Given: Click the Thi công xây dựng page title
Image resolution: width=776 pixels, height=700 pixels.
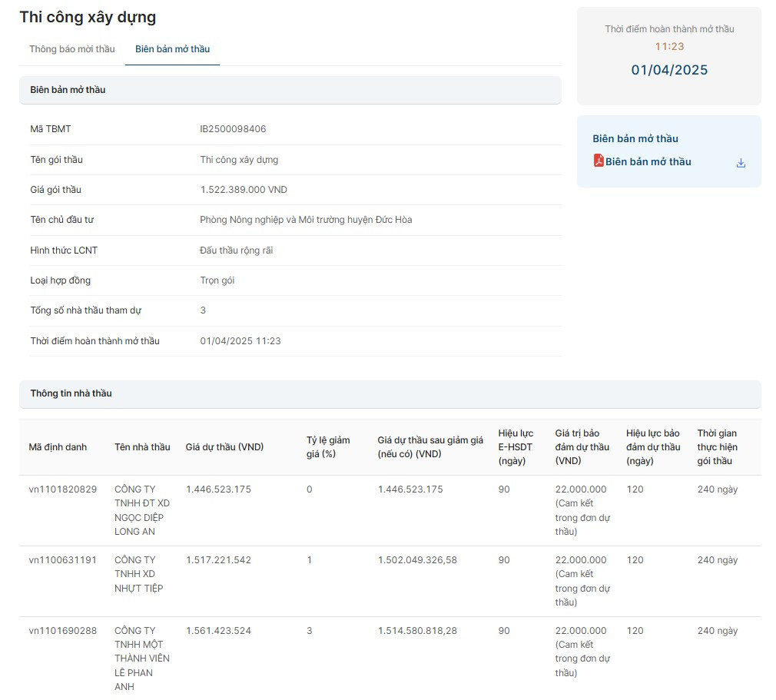Looking at the screenshot, I should coord(88,17).
